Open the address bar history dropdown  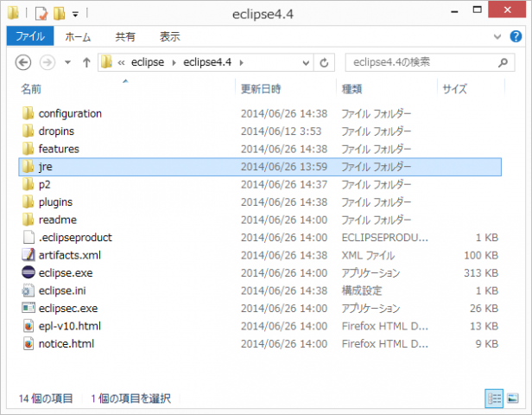pyautogui.click(x=306, y=63)
